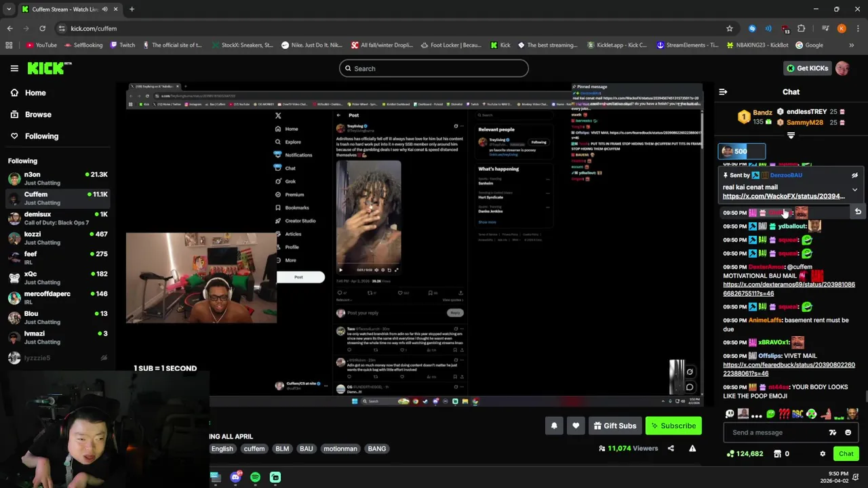Viewport: 868px width, 488px height.
Task: Open the Following page
Action: [34, 136]
